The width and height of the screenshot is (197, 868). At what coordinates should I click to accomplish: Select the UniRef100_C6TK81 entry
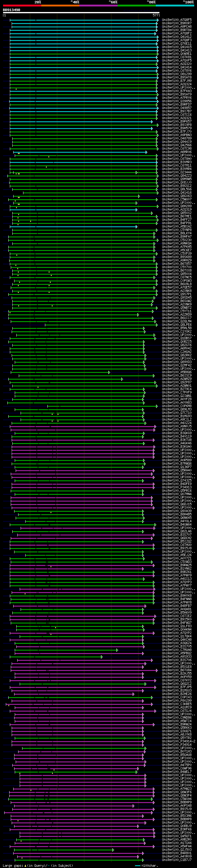coord(177,57)
